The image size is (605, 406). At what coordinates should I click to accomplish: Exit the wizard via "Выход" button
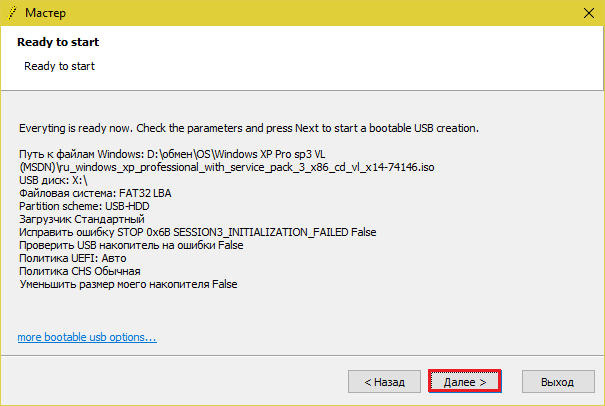557,382
